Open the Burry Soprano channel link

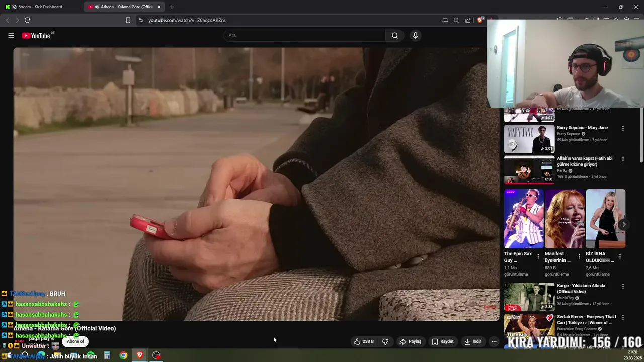point(569,134)
